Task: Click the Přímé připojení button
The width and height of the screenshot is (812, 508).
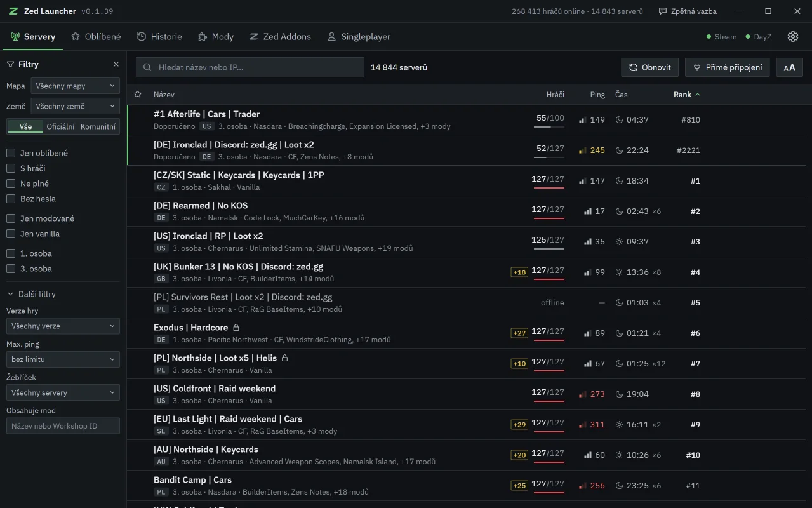Action: pos(728,67)
